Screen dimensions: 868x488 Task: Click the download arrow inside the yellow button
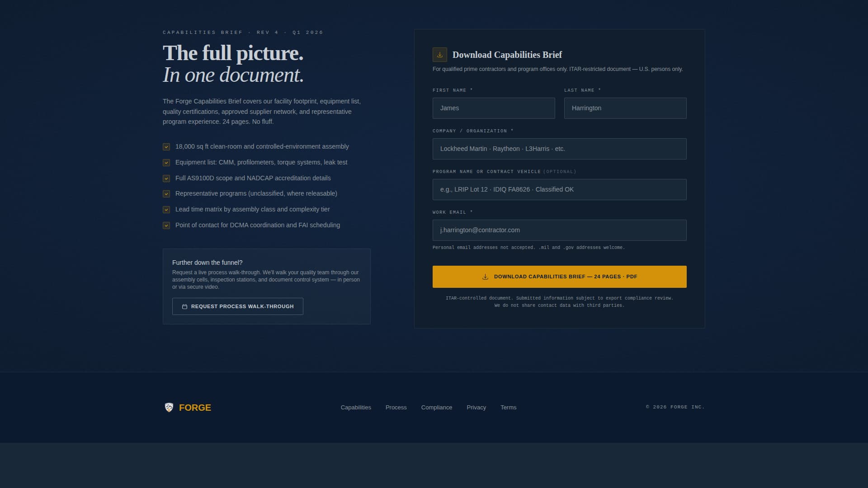485,276
